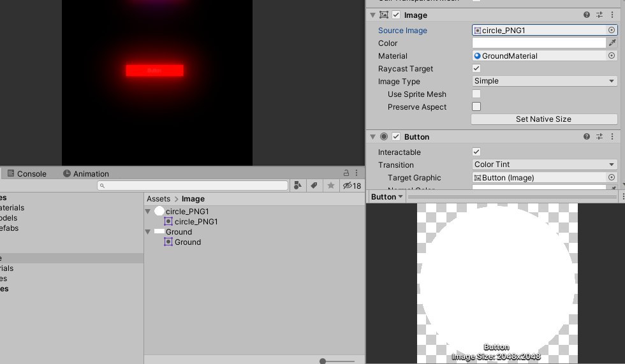Open the Image Color swatch

click(539, 43)
